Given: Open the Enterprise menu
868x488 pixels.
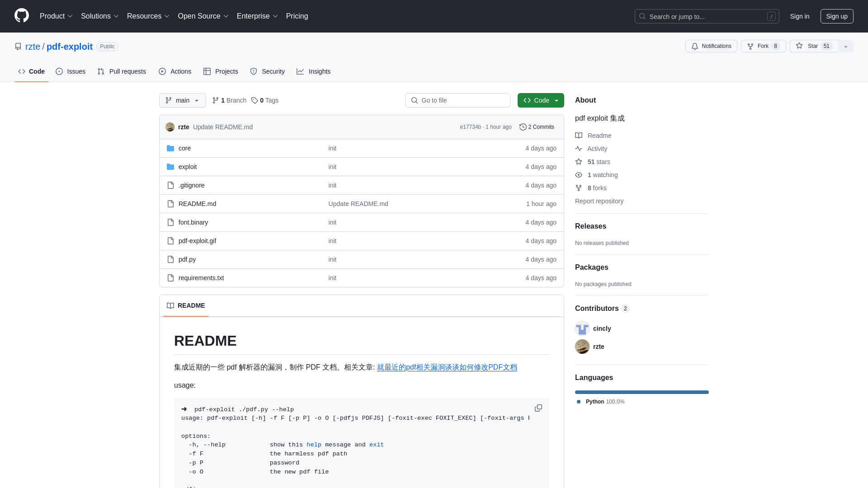Looking at the screenshot, I should [257, 16].
